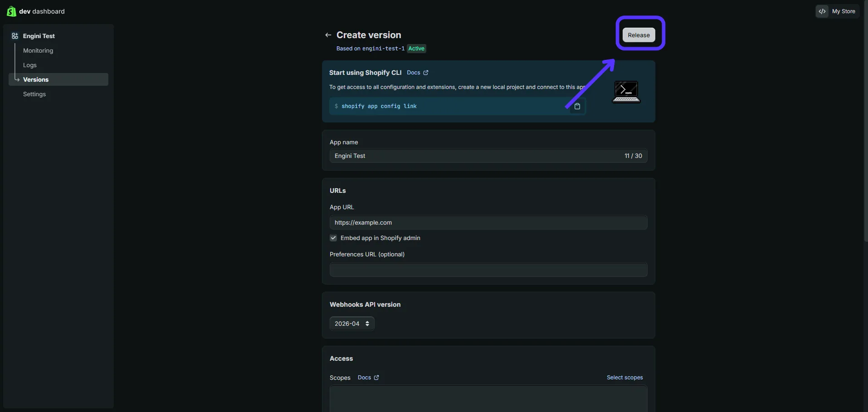868x412 pixels.
Task: Click the Release button
Action: [x=639, y=35]
